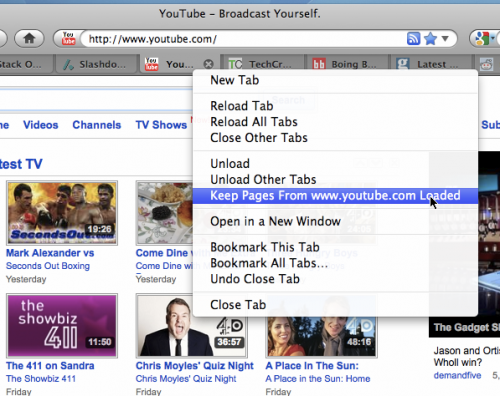The image size is (500, 396).
Task: Open the Channels link
Action: tap(97, 125)
